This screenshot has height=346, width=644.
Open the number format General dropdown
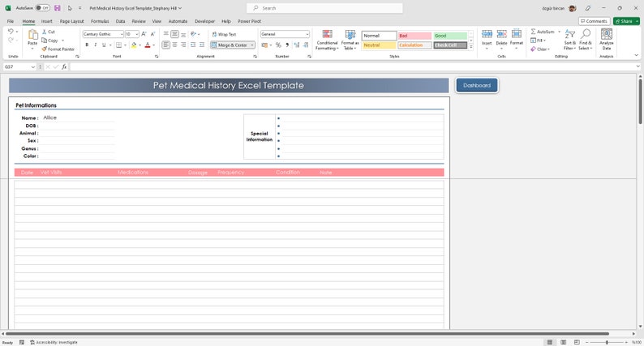307,34
